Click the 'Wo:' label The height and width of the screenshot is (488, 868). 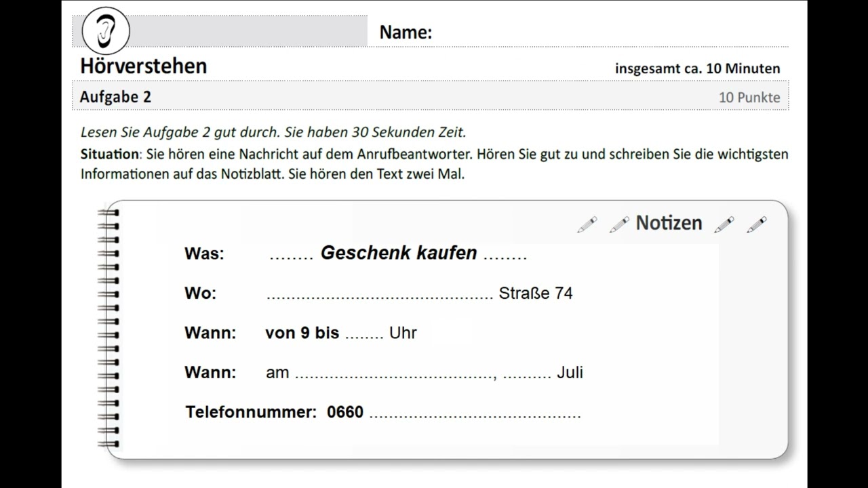click(200, 293)
